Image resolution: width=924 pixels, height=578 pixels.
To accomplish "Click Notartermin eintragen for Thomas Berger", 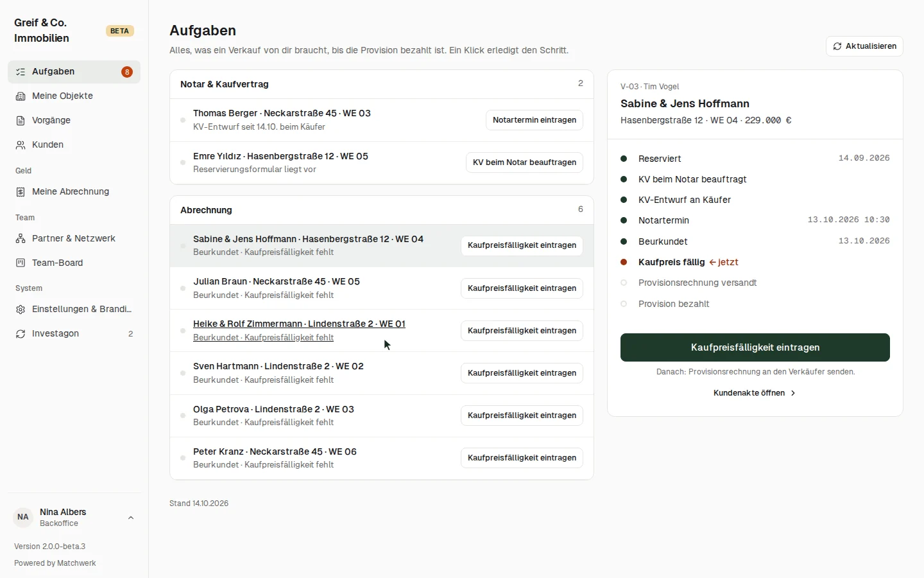I will (x=535, y=120).
